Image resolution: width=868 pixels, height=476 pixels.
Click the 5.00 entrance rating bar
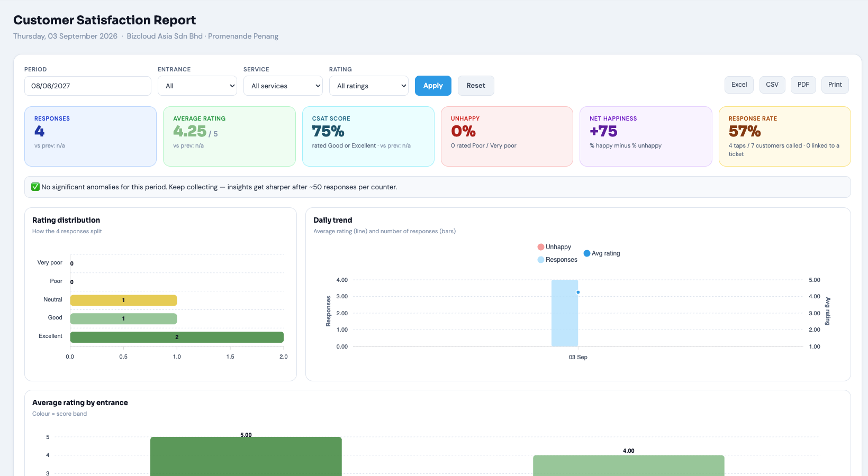coord(246,456)
